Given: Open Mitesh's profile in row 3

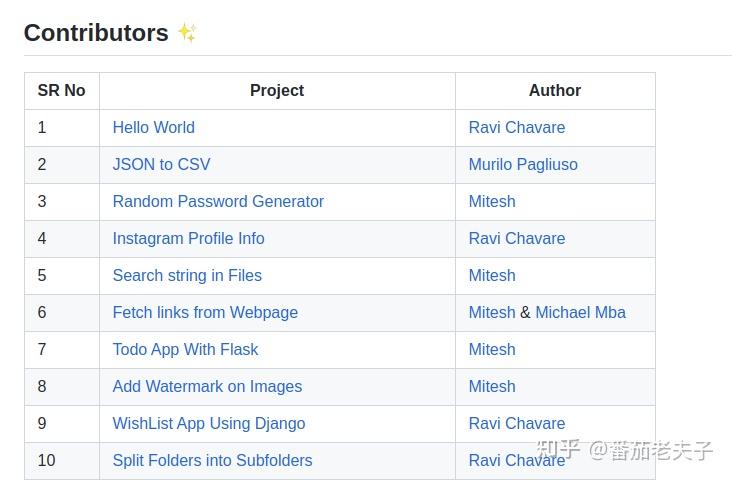Looking at the screenshot, I should click(492, 201).
